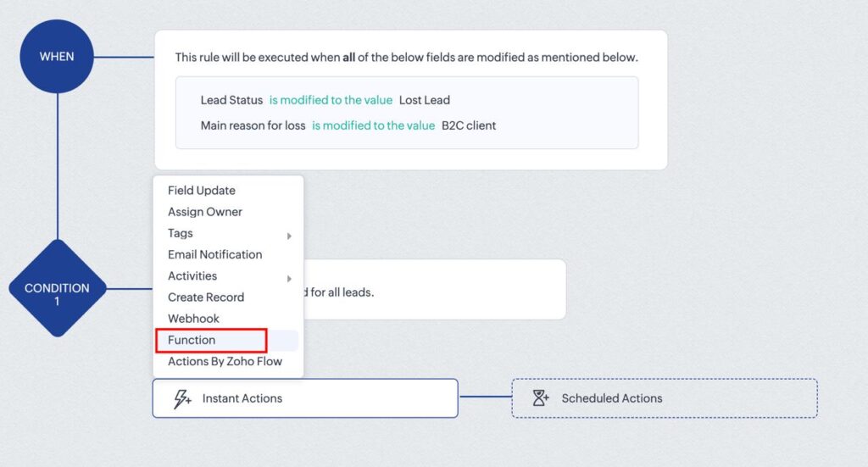Open the Instant Actions box
The width and height of the screenshot is (868, 467).
click(305, 398)
